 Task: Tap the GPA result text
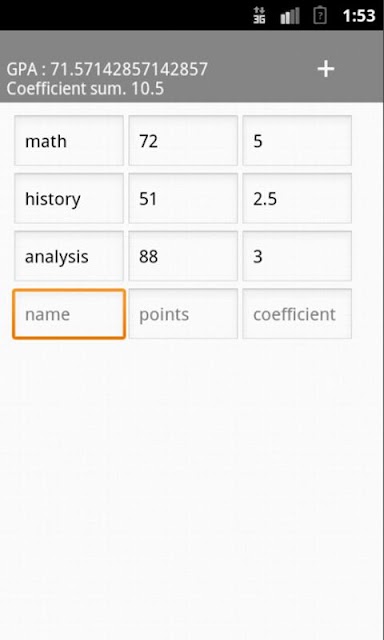pos(107,69)
